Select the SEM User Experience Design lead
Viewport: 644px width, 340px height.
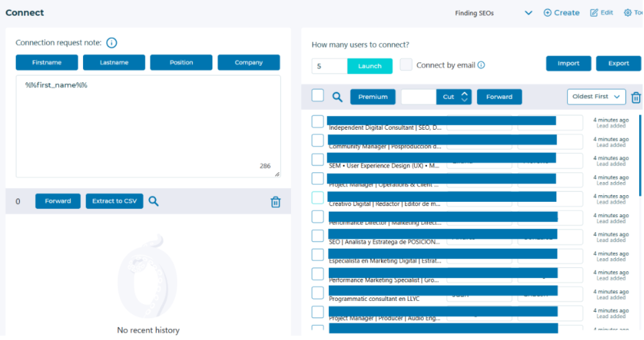(317, 159)
